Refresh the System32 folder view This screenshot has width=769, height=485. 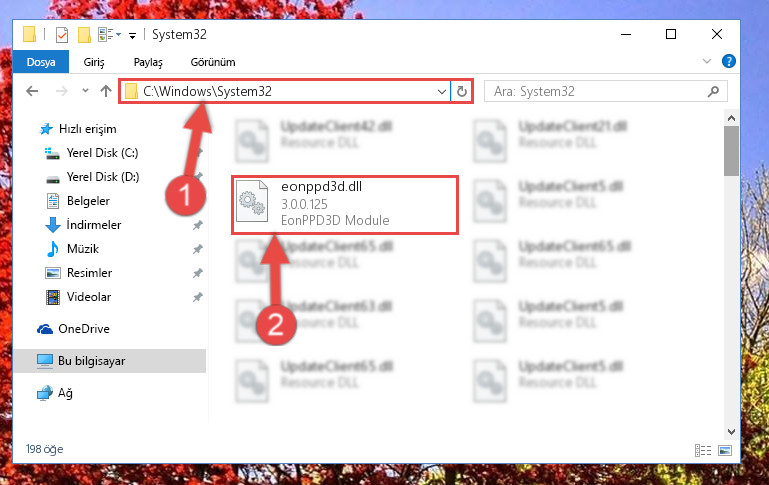tap(461, 91)
